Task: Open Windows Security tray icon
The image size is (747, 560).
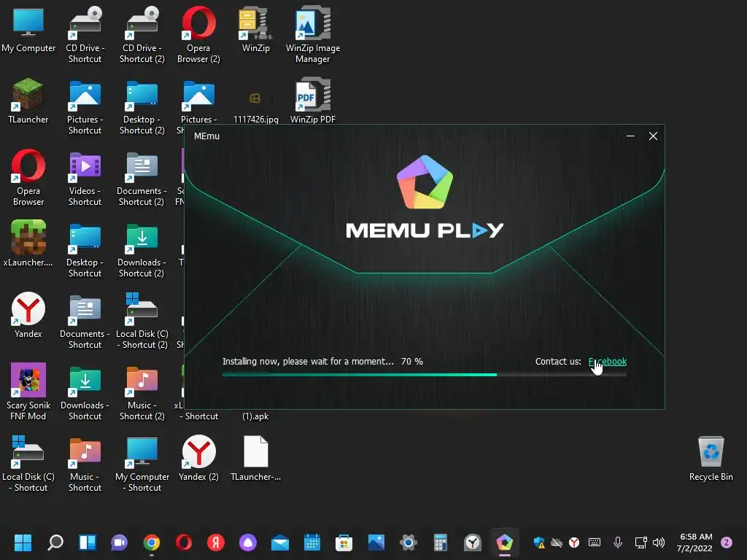Action: [x=539, y=542]
